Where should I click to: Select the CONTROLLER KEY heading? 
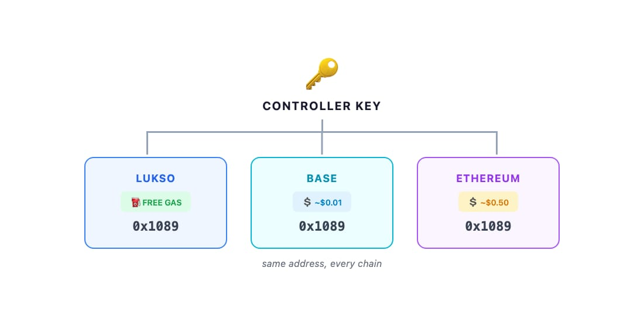tap(322, 106)
